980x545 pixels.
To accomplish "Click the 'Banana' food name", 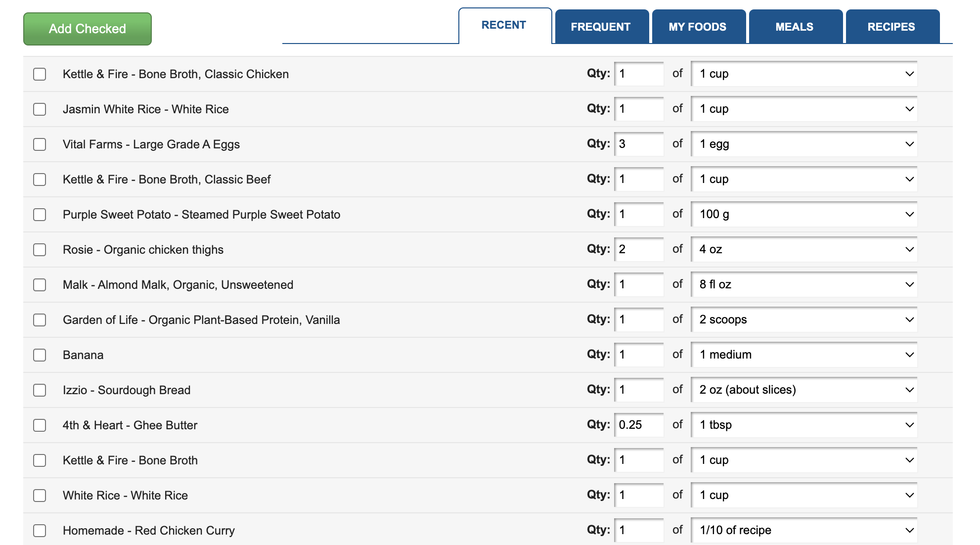I will point(83,355).
